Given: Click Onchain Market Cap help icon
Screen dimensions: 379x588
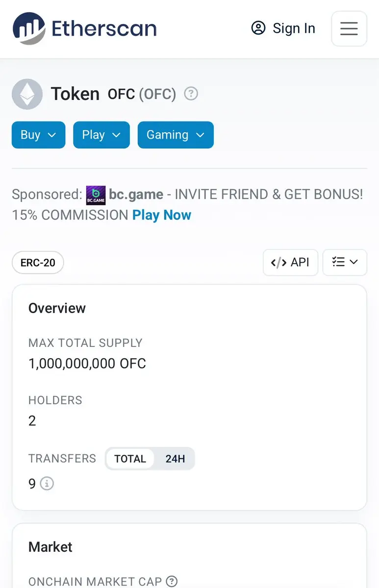Looking at the screenshot, I should pyautogui.click(x=172, y=581).
